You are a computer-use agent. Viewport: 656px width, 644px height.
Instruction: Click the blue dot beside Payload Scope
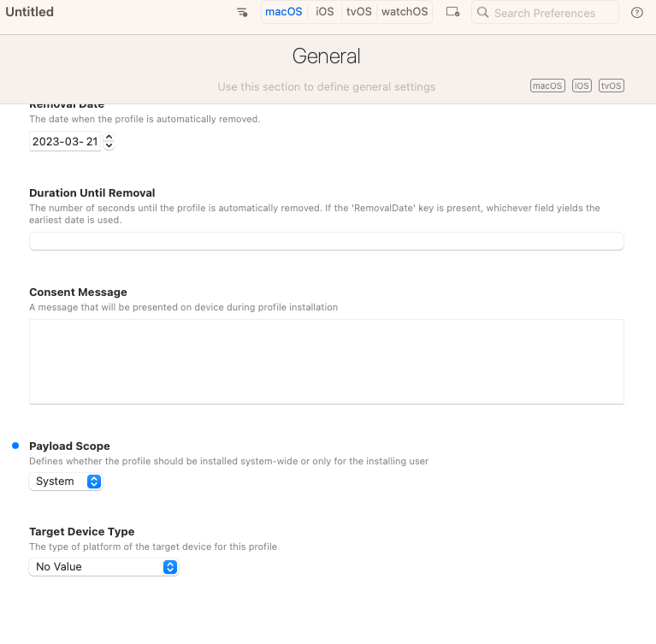[15, 446]
